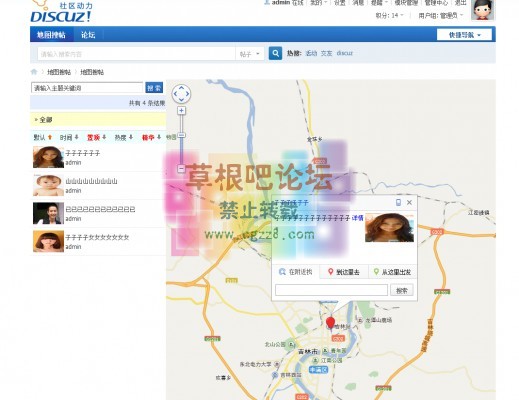519x400 pixels.
Task: Click the popup nearby search input
Action: click(x=331, y=290)
